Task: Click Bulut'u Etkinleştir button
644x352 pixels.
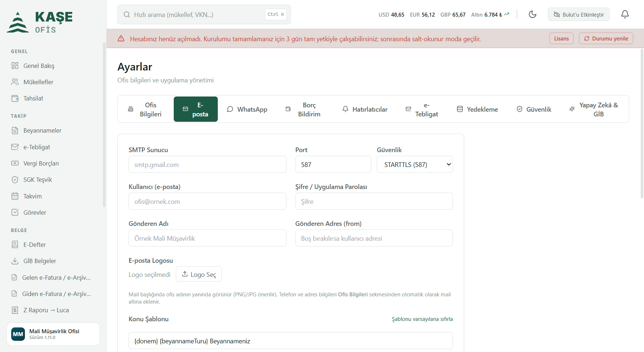Action: tap(579, 14)
